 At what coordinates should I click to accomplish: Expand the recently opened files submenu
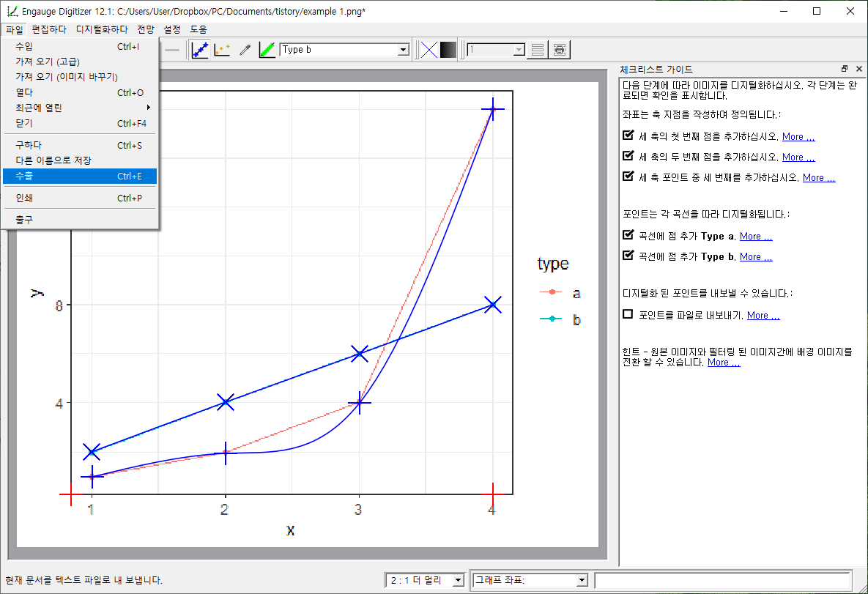80,108
